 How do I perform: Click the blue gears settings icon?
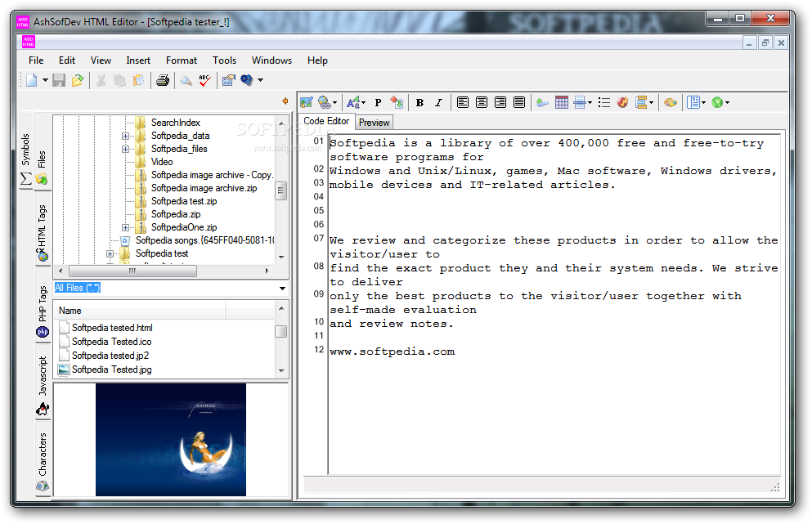[247, 80]
